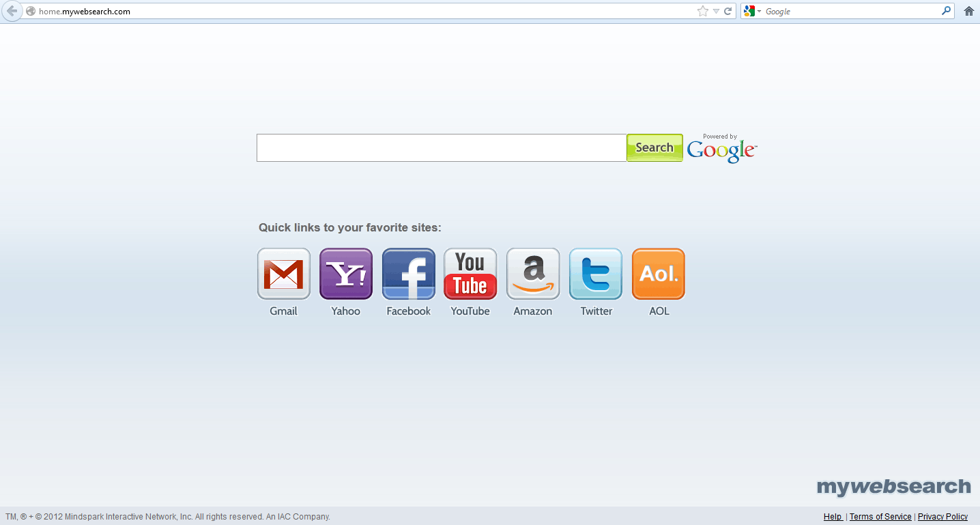
Task: Open the AOL quick link icon
Action: pos(659,274)
